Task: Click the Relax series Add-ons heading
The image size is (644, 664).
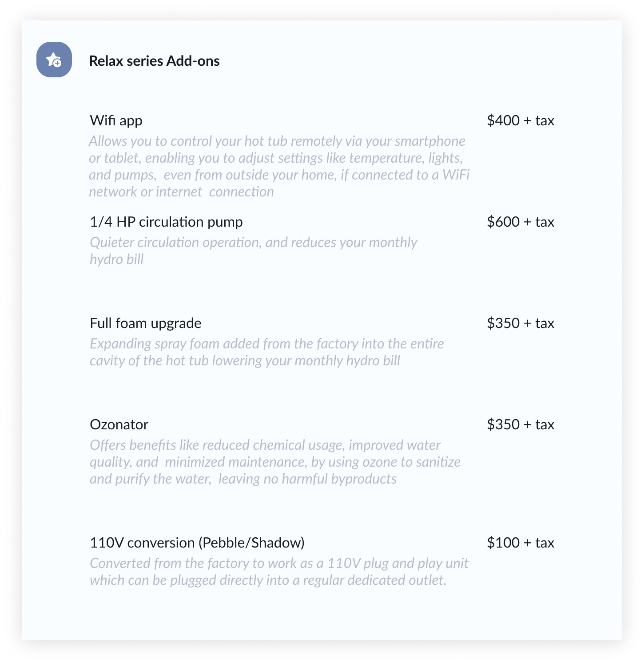Action: point(154,61)
